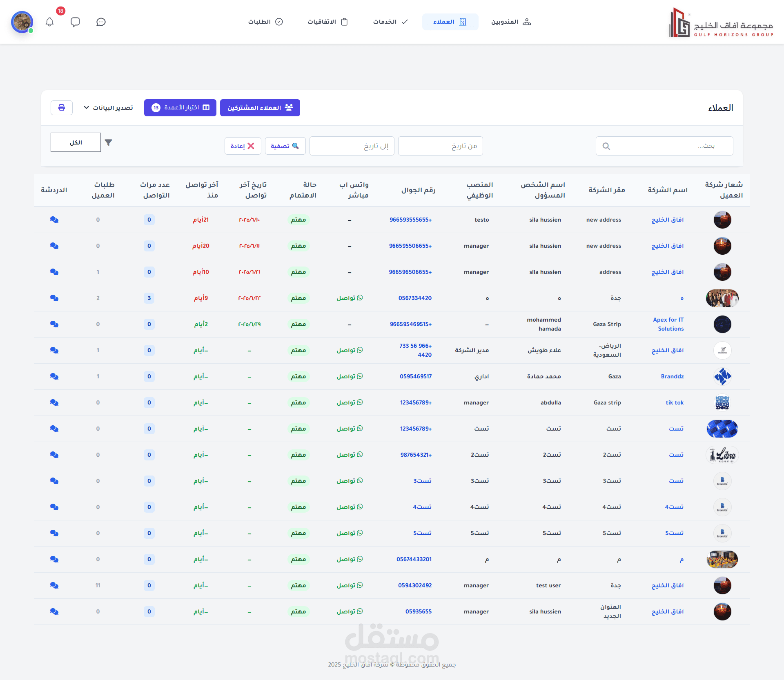
Task: Click the search magnifier icon in search box
Action: point(606,146)
